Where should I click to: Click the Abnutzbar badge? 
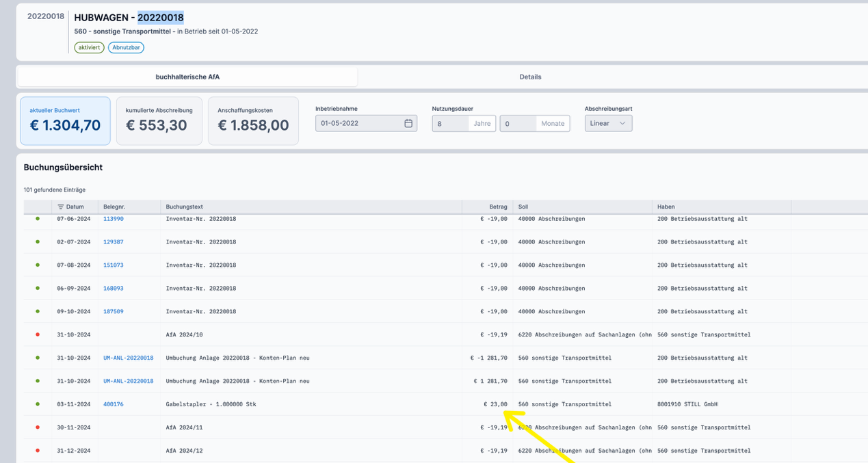[126, 48]
